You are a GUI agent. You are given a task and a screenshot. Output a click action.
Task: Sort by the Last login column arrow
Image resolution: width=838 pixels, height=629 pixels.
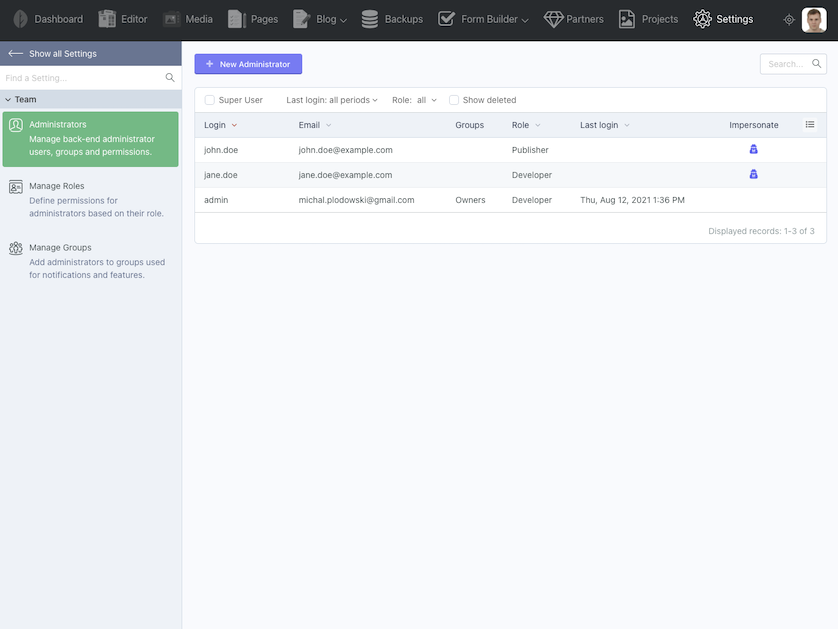click(x=627, y=125)
